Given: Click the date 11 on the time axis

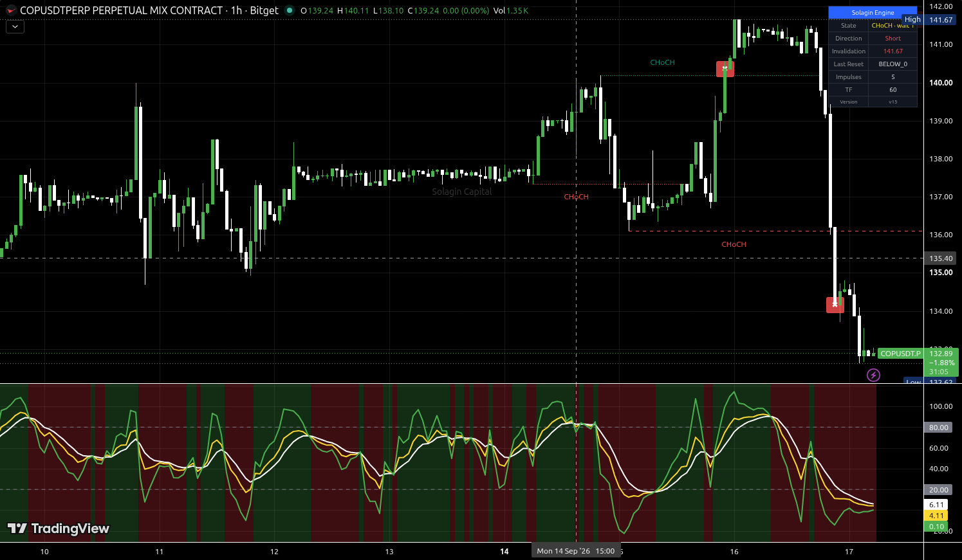Looking at the screenshot, I should tap(160, 552).
